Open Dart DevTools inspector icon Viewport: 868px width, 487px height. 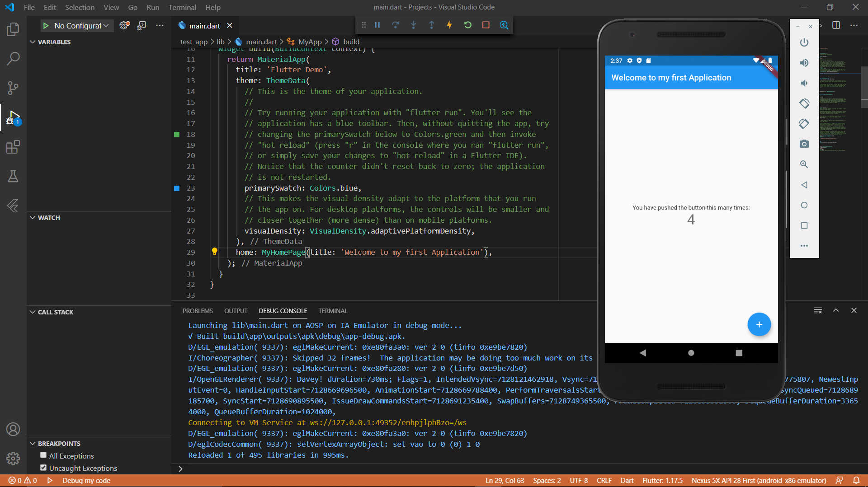(x=504, y=25)
